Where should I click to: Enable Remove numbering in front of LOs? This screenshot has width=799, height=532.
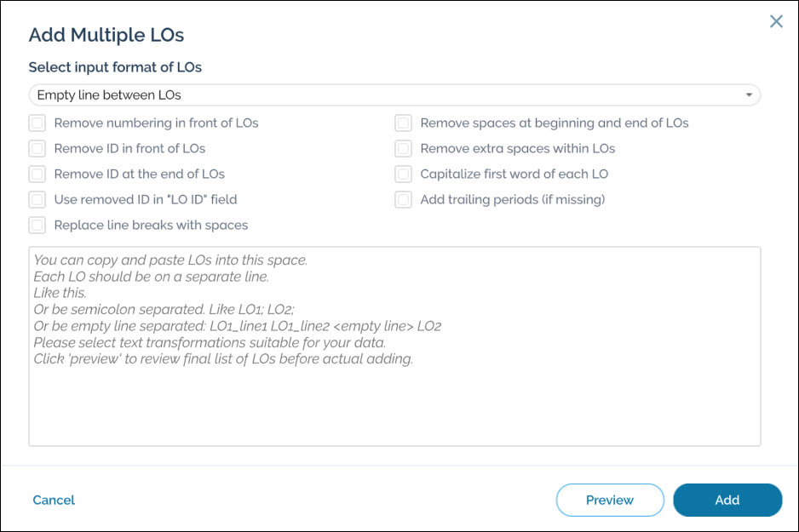point(37,123)
